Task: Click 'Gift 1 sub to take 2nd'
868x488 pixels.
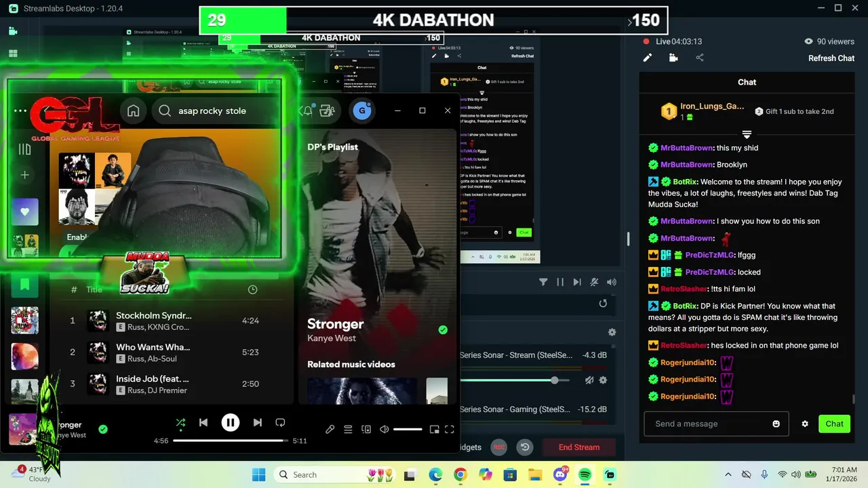Action: (795, 111)
